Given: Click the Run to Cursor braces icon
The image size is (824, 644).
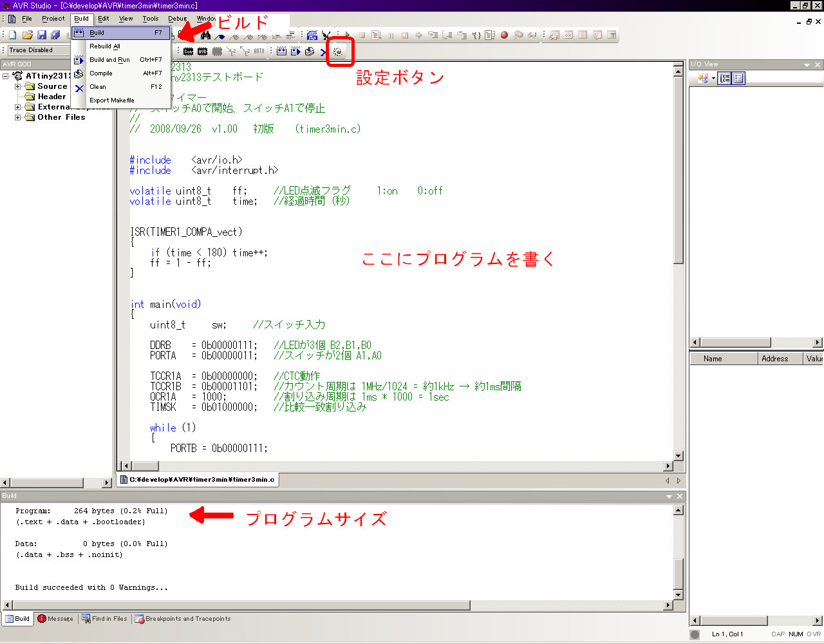Looking at the screenshot, I should pyautogui.click(x=477, y=35).
